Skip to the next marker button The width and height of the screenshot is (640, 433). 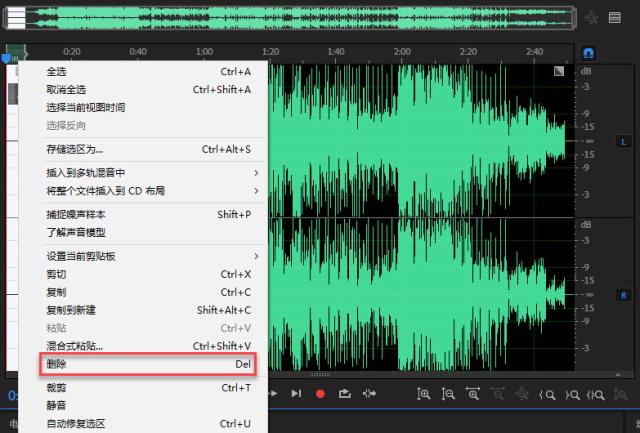pyautogui.click(x=296, y=394)
